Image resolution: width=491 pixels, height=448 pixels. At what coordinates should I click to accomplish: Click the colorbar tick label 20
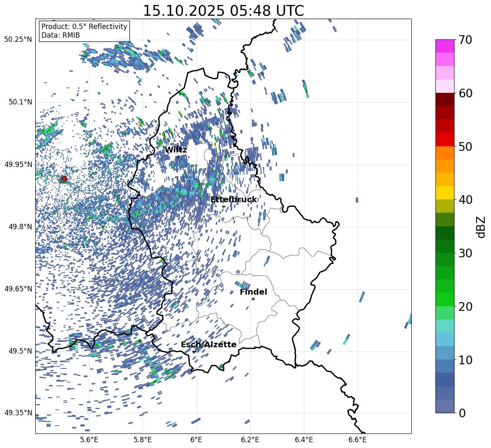465,307
